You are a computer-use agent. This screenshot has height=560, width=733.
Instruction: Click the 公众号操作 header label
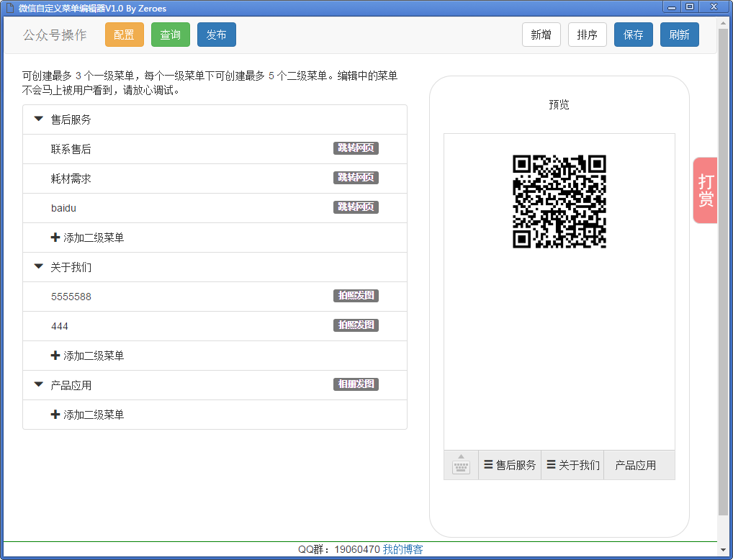55,35
